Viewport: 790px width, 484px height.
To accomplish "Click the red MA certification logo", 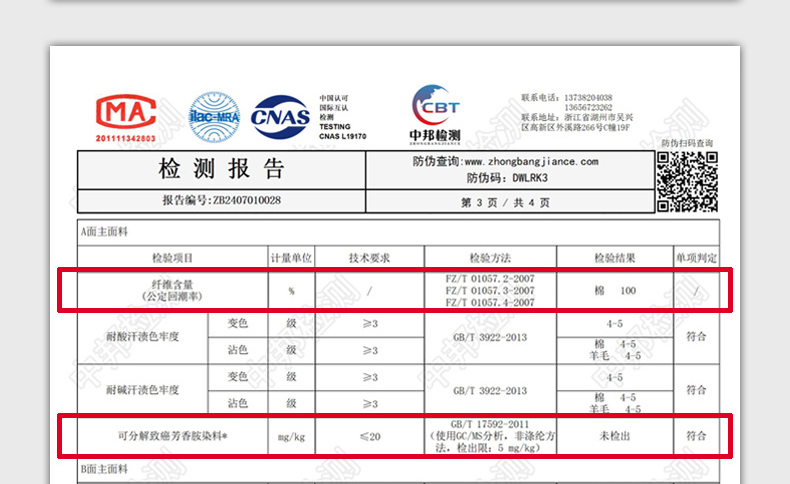I will point(125,114).
